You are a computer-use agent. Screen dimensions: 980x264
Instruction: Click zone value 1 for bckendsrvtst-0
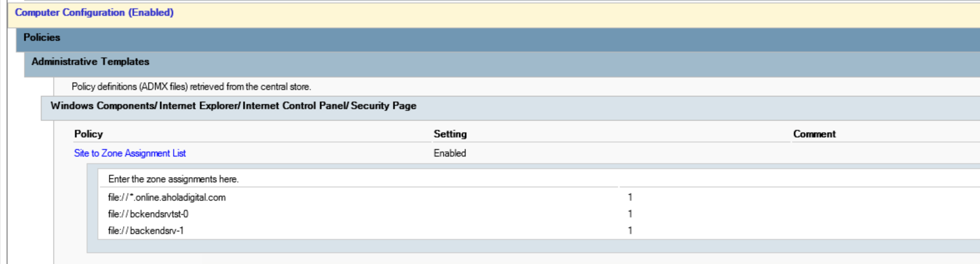tap(630, 214)
